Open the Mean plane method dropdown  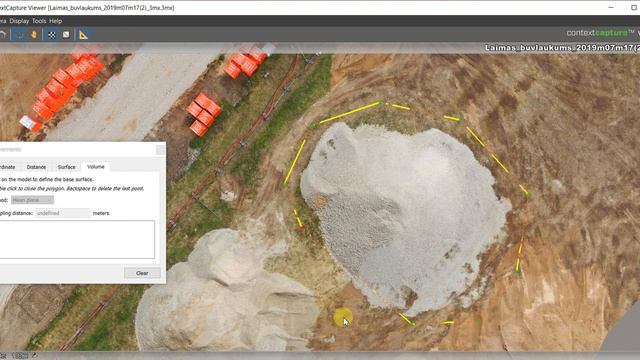click(x=32, y=200)
